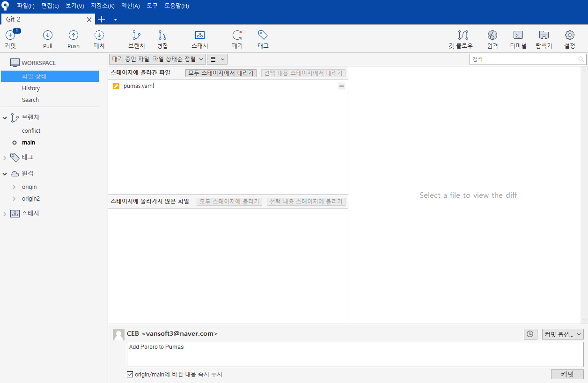The image size is (588, 383).
Task: Click the Stash (스태시) toolbar icon
Action: tap(200, 35)
